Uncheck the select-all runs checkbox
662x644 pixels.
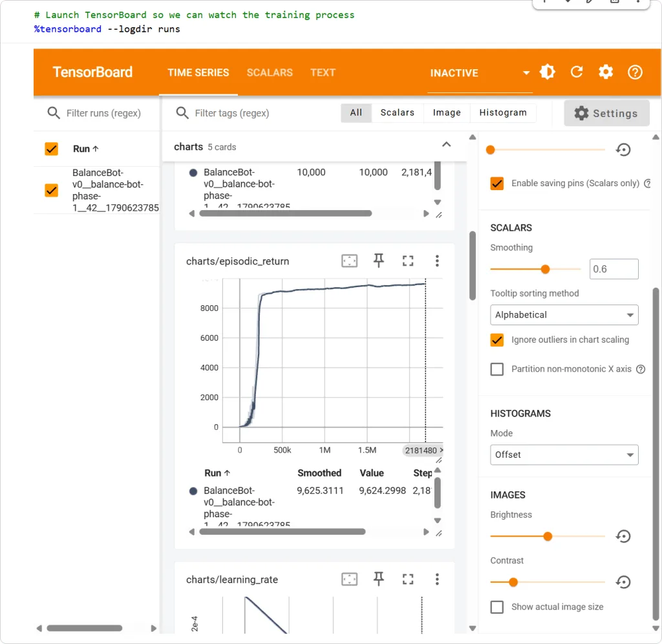[52, 149]
